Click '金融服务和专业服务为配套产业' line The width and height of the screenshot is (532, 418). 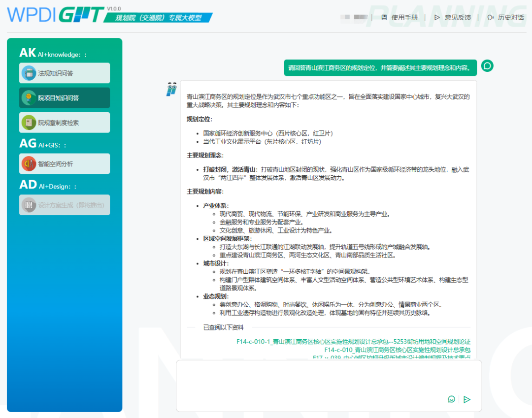point(262,222)
